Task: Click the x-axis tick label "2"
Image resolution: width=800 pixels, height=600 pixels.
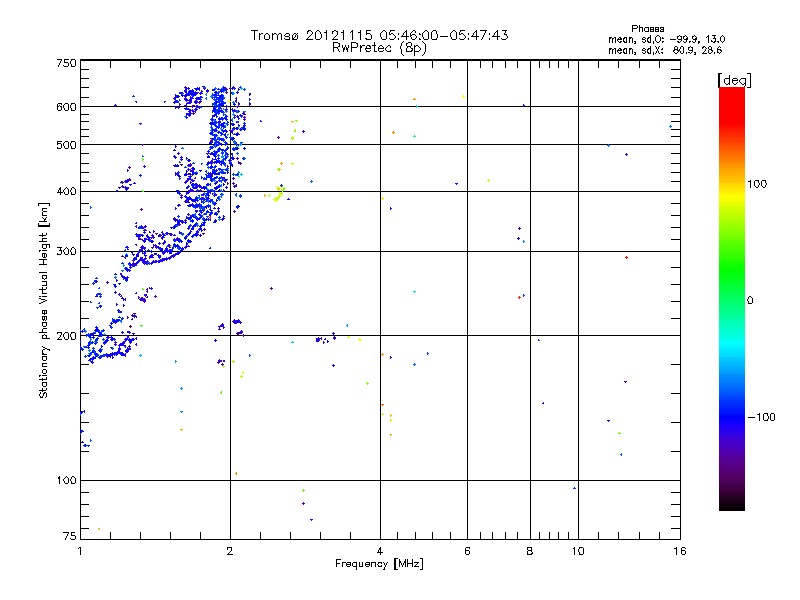Action: click(x=230, y=551)
